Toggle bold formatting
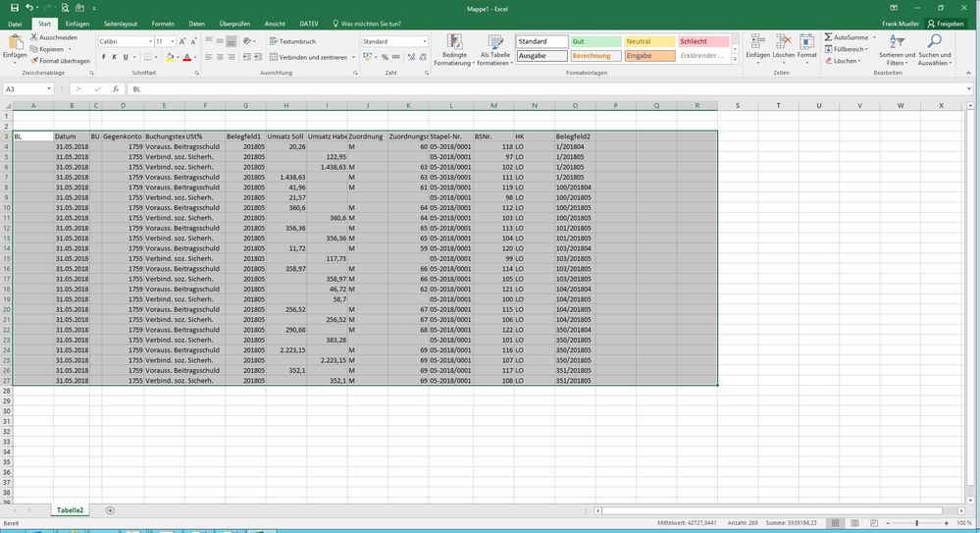Viewport: 980px width, 533px height. [102, 57]
